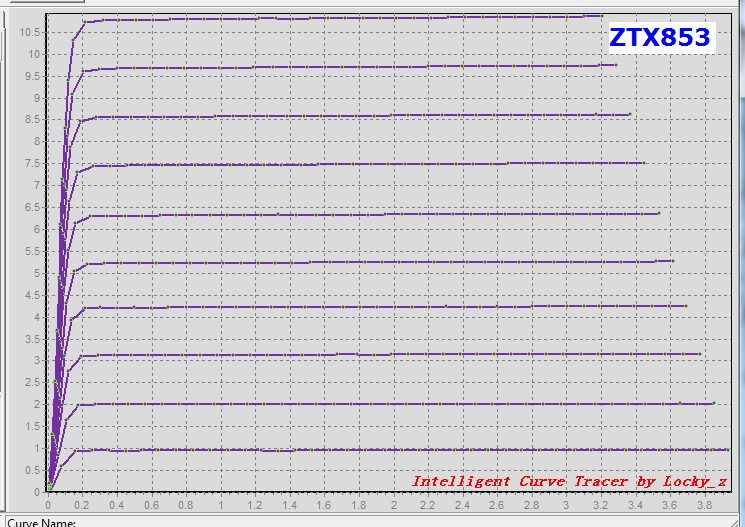Click the 0.5 y-axis tick label
The width and height of the screenshot is (745, 527).
tap(33, 470)
